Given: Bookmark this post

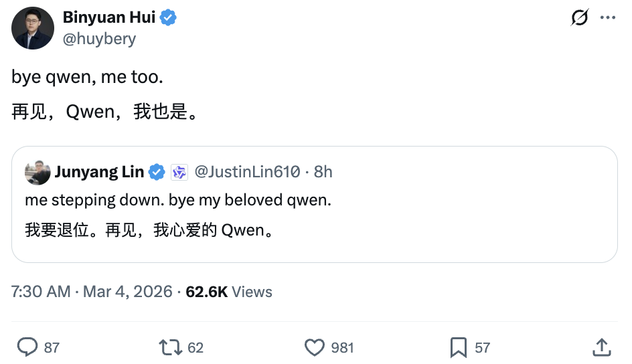Looking at the screenshot, I should (459, 347).
